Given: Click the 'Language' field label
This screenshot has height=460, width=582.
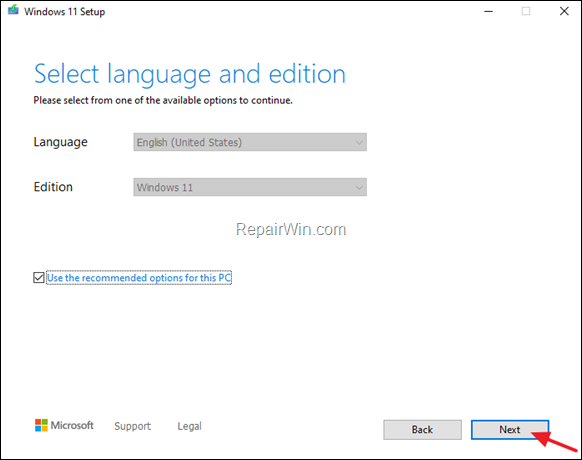Looking at the screenshot, I should [x=61, y=142].
